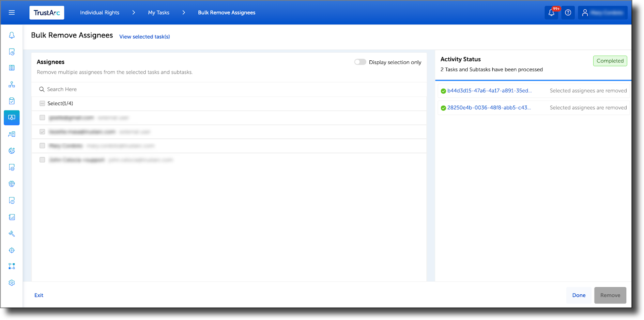644x320 pixels.
Task: Open the sidebar settings gear icon
Action: 12,283
